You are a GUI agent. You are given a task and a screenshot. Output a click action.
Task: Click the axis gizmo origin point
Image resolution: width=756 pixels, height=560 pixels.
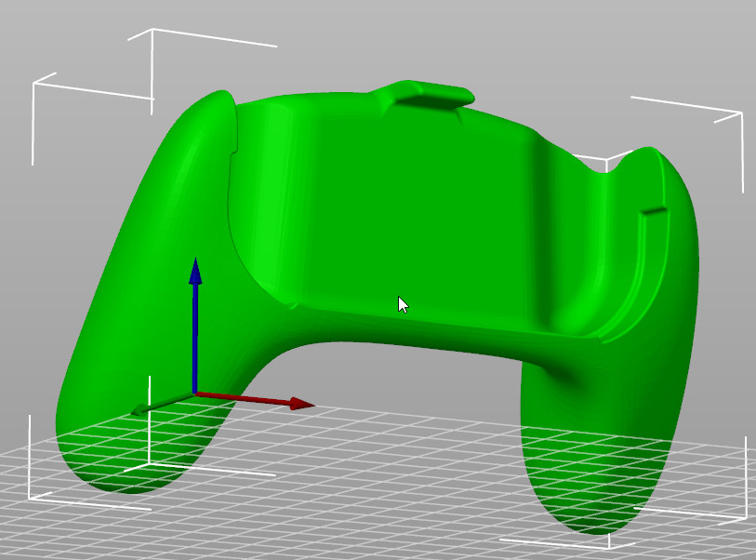click(194, 393)
